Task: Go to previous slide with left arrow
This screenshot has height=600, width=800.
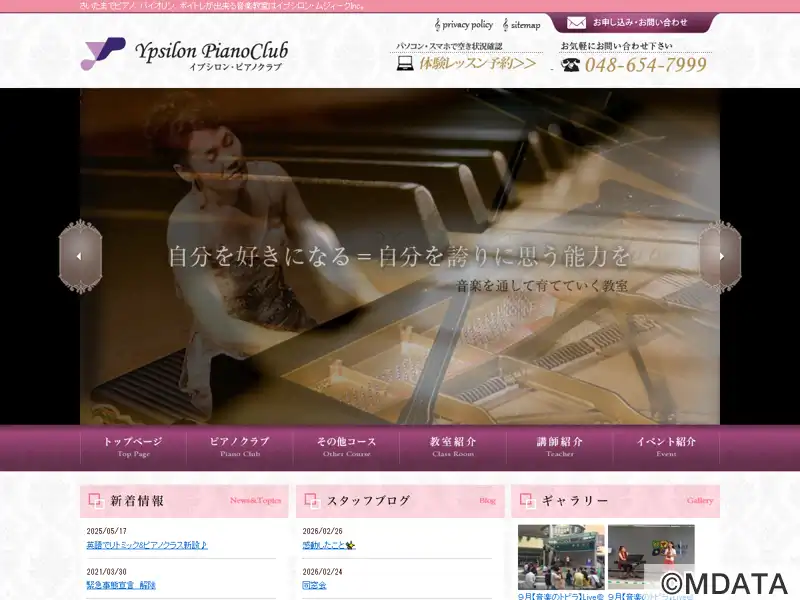Action: click(x=80, y=256)
